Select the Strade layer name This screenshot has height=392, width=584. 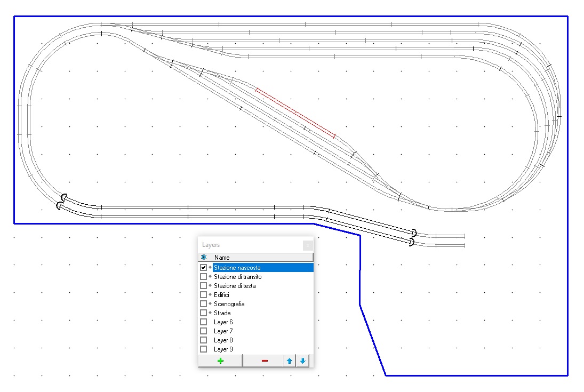222,313
